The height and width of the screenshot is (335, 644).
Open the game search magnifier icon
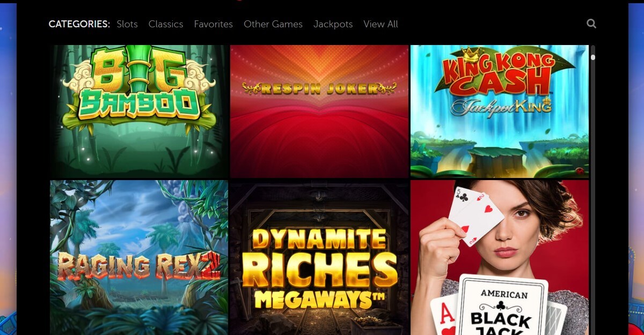(591, 24)
